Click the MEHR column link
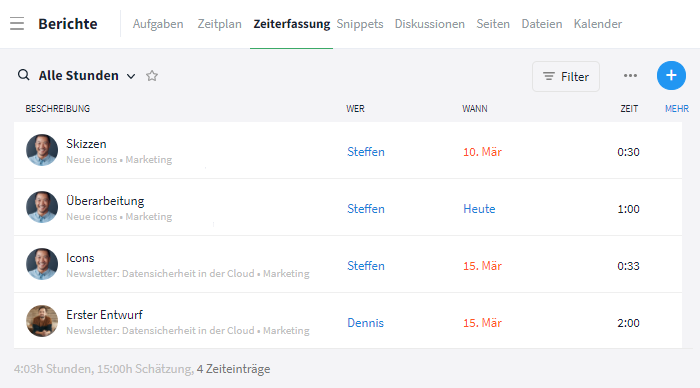The width and height of the screenshot is (700, 388). [677, 108]
